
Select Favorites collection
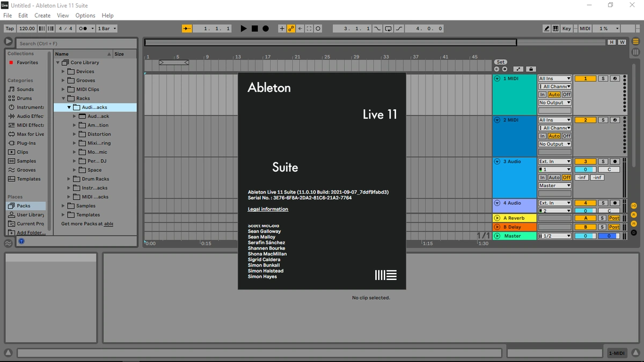point(27,63)
